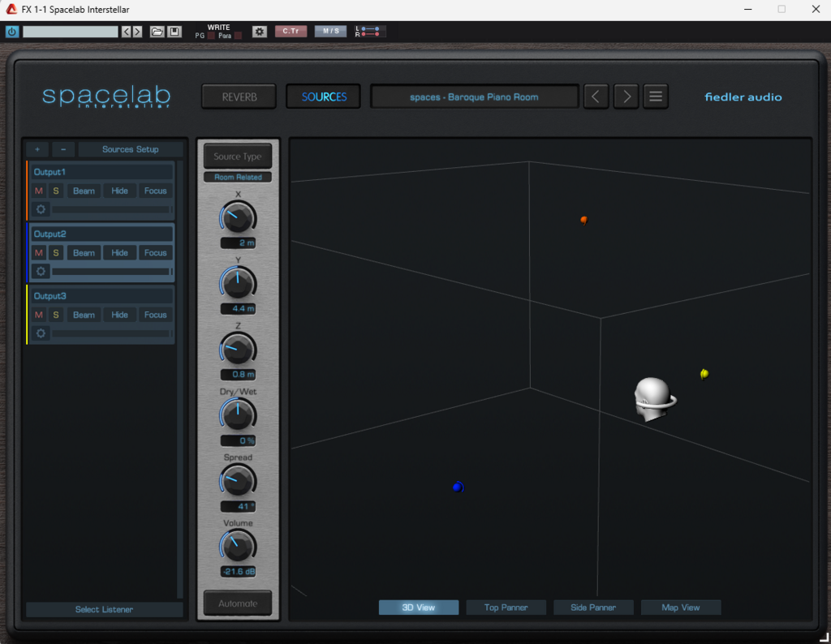The height and width of the screenshot is (644, 831).
Task: Enable Beam for Output1
Action: click(84, 191)
